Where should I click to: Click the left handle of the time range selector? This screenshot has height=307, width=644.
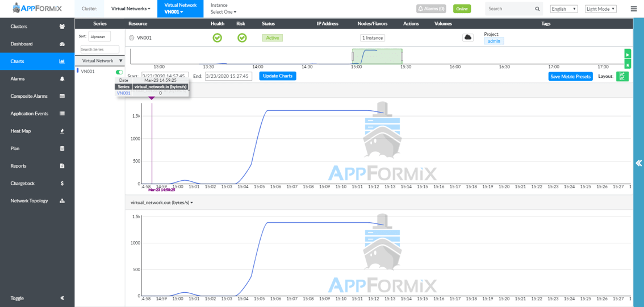pyautogui.click(x=353, y=56)
